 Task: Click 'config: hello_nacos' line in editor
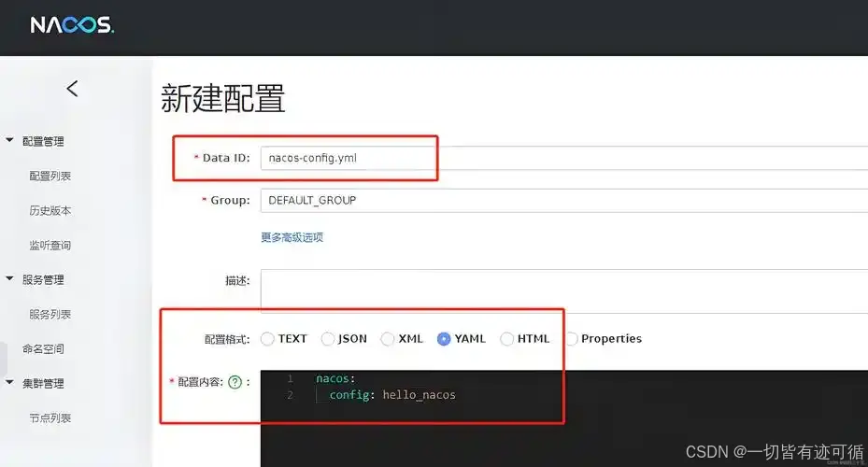(x=392, y=395)
